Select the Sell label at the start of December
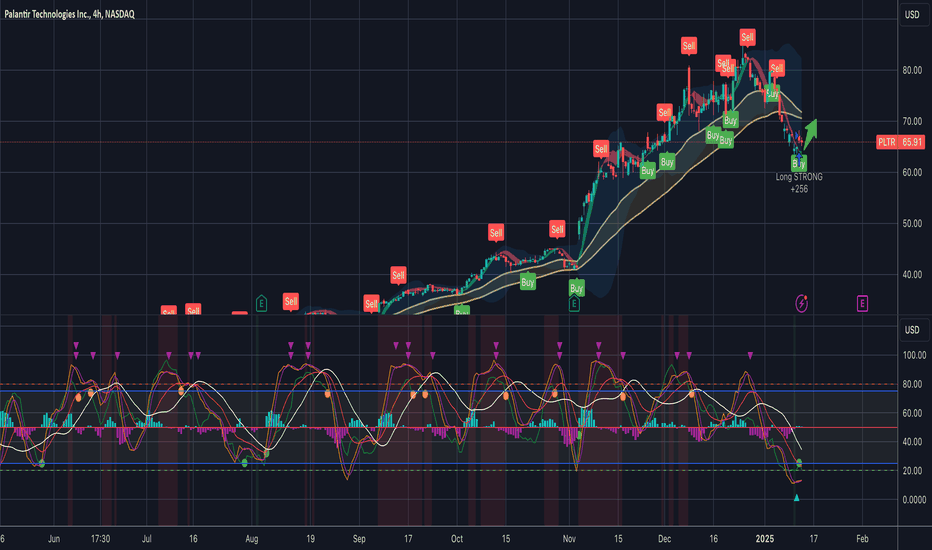Screen dimensions: 932x550 click(x=664, y=112)
